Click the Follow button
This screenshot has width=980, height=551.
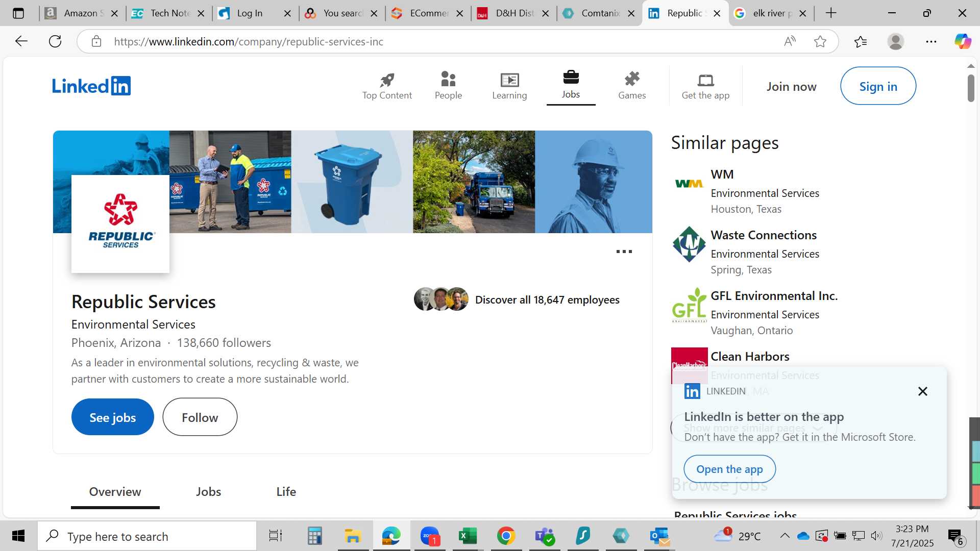(200, 417)
